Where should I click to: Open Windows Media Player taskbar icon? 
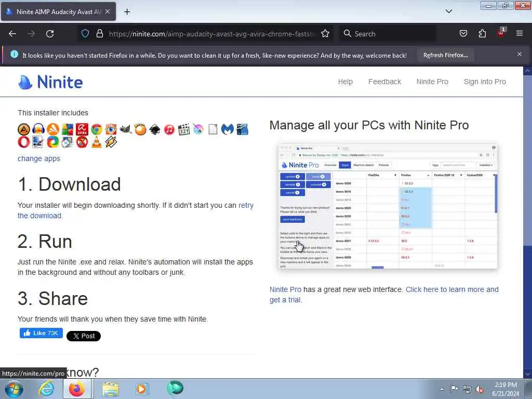point(142,389)
